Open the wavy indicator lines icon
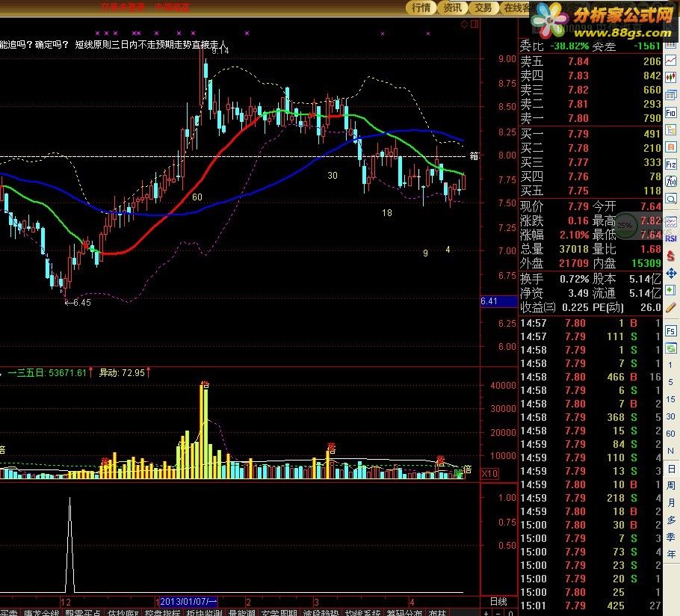Screen dimensions: 680x616 (671, 223)
